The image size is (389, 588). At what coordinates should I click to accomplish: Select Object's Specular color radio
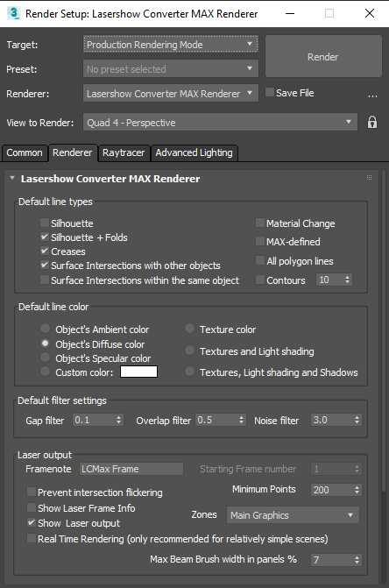[x=46, y=358]
